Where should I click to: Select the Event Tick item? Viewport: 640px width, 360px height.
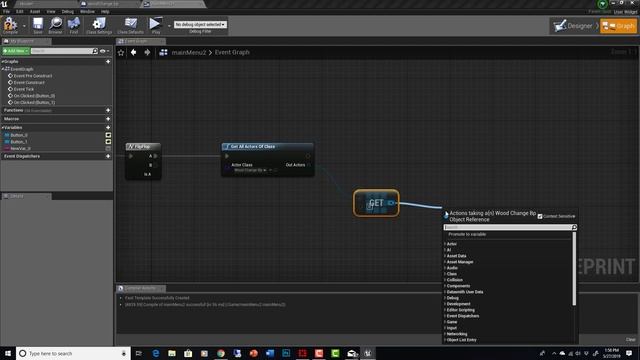[24, 89]
